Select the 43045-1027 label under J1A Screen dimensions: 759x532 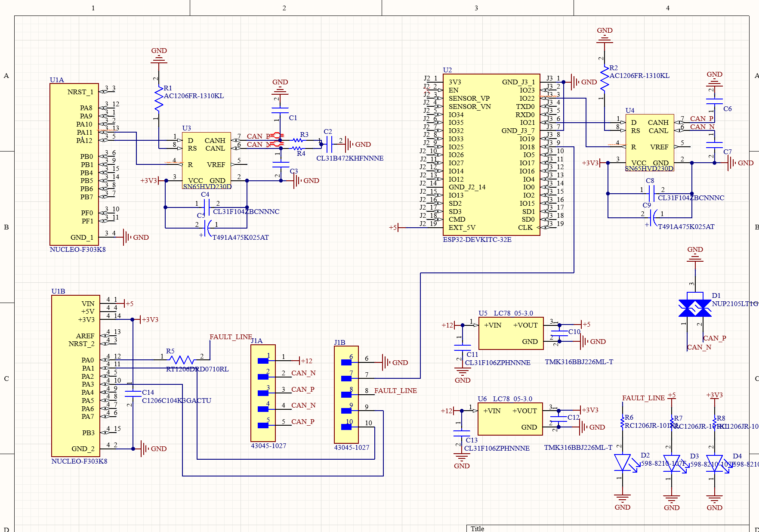point(268,446)
